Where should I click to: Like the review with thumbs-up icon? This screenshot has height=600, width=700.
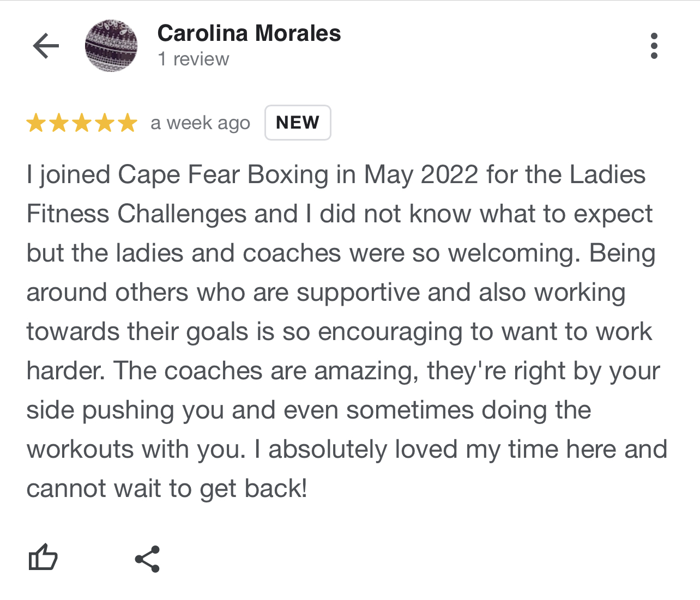43,557
